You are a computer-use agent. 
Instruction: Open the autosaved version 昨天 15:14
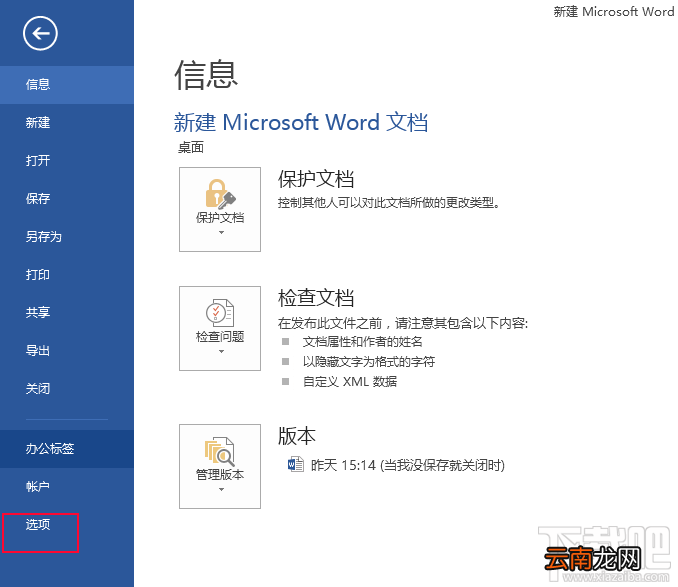coord(408,465)
